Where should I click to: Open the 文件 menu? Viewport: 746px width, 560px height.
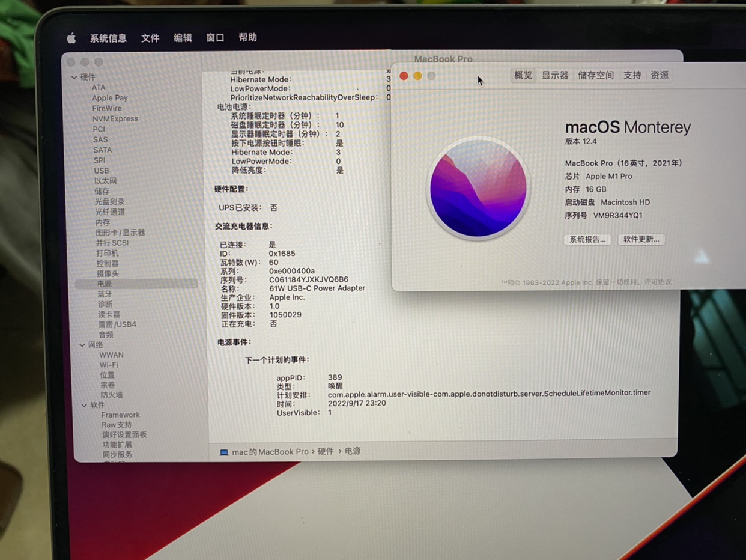(x=150, y=38)
